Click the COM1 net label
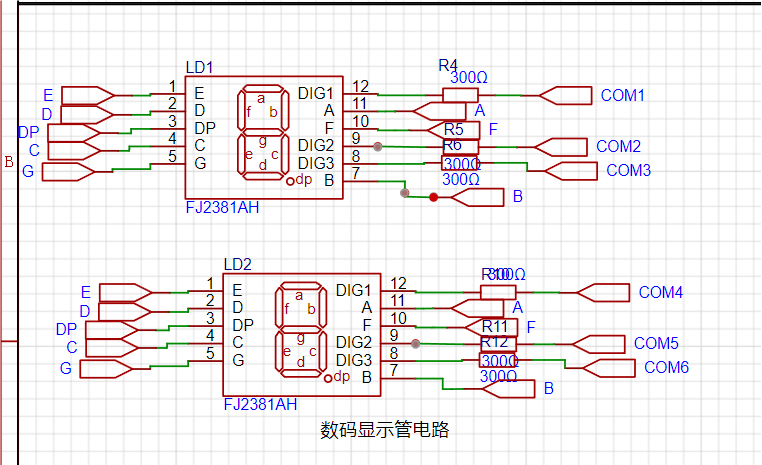The image size is (762, 465). tap(623, 95)
